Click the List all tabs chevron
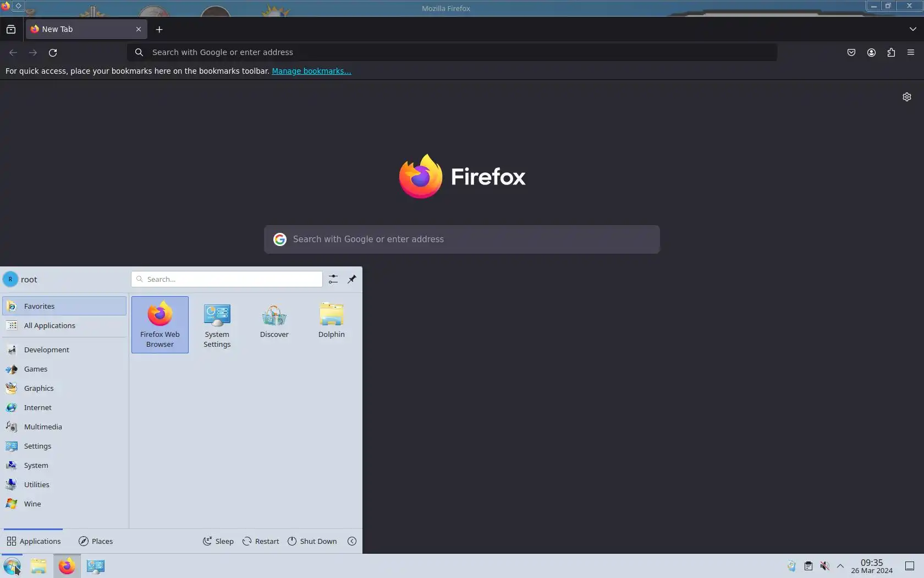Screen dimensions: 924x578 [x=913, y=29]
